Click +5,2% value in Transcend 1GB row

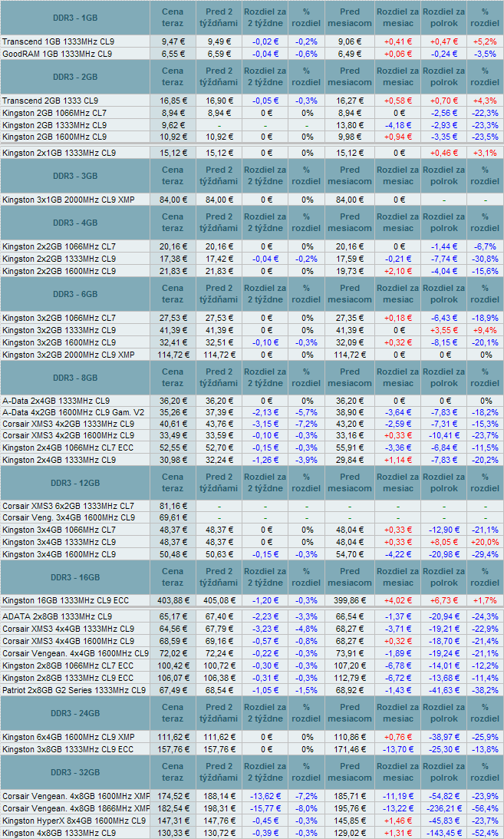(486, 41)
